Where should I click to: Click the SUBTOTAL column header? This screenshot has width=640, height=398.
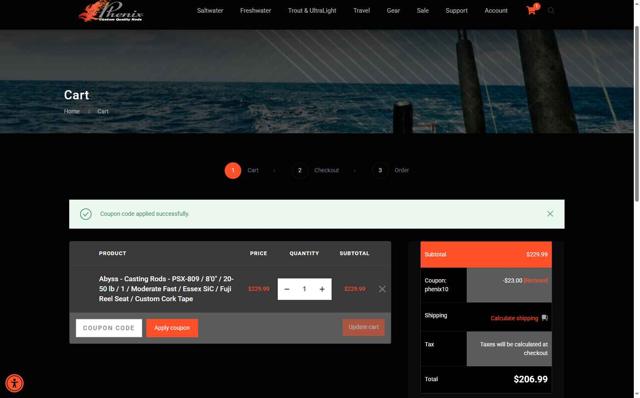[354, 253]
